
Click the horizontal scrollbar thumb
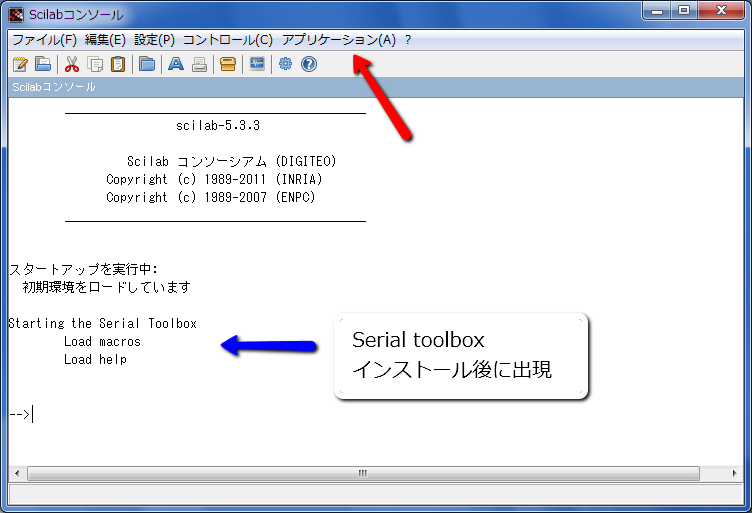(x=363, y=474)
